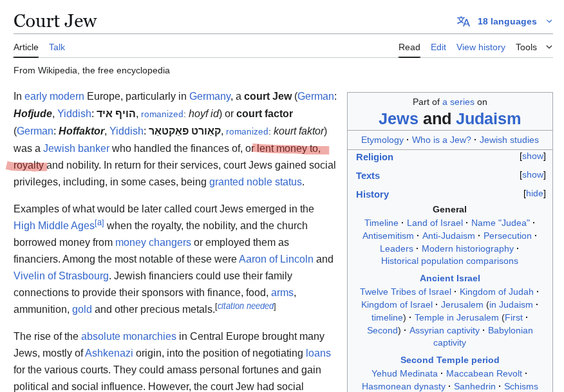Open Land of Israel link
This screenshot has width=564, height=392.
pyautogui.click(x=435, y=223)
